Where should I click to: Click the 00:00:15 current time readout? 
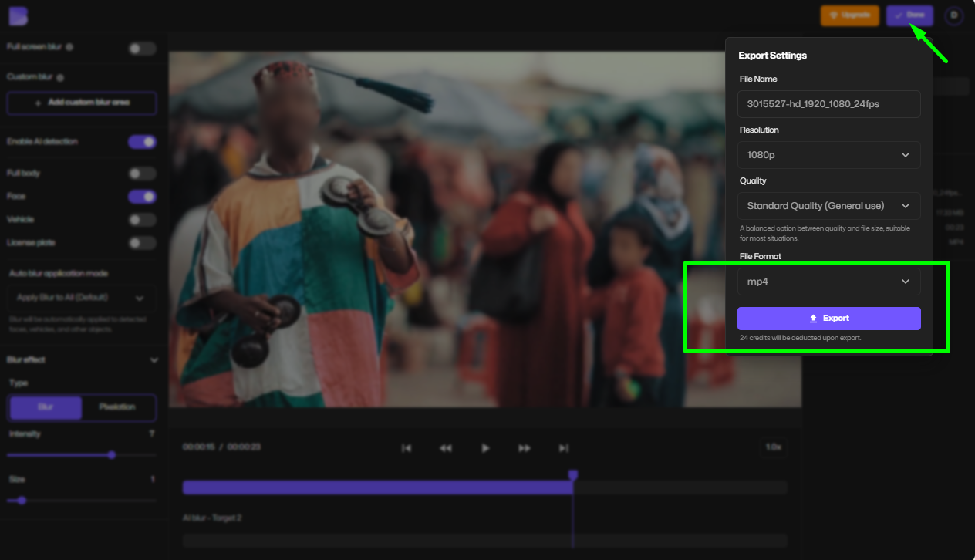pos(198,447)
